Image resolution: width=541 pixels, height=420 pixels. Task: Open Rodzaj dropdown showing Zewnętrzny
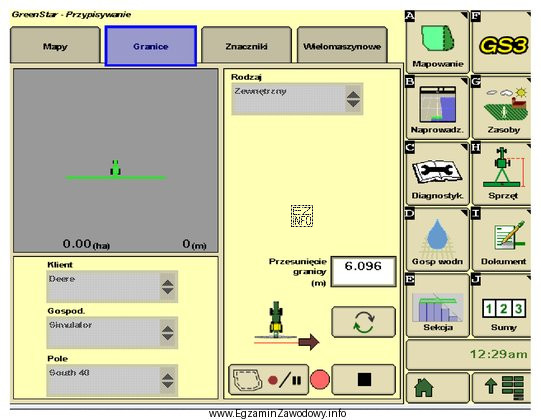click(x=297, y=99)
